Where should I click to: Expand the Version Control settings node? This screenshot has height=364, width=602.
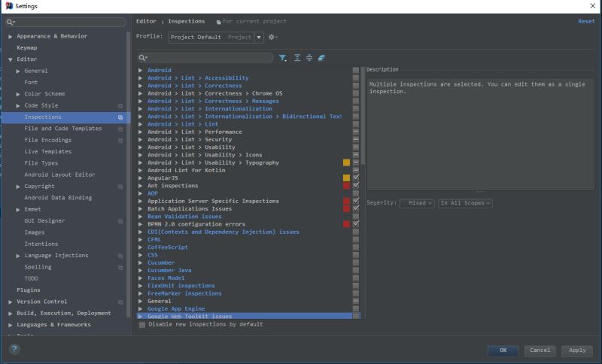[x=11, y=302]
